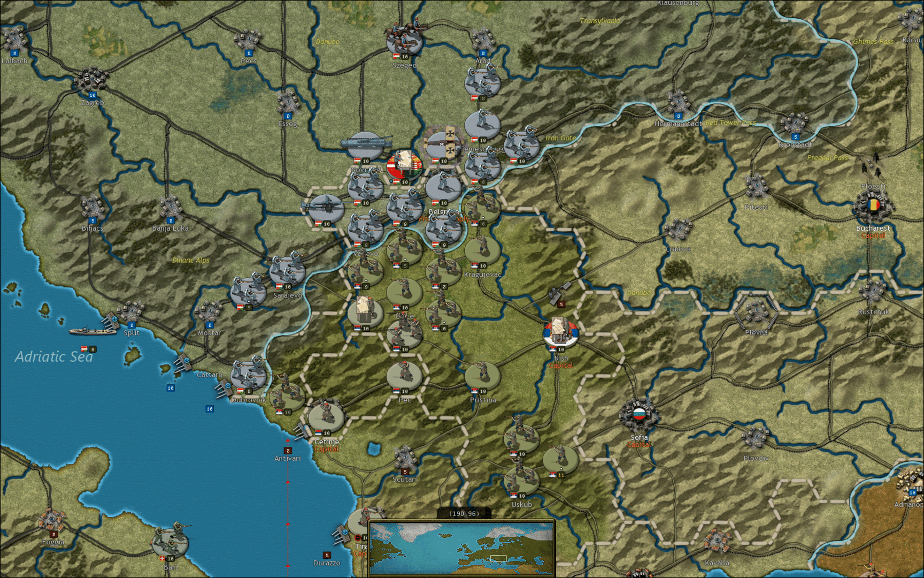The width and height of the screenshot is (924, 578).
Task: Select the river gunboat unit near Novi Sad
Action: [x=366, y=144]
